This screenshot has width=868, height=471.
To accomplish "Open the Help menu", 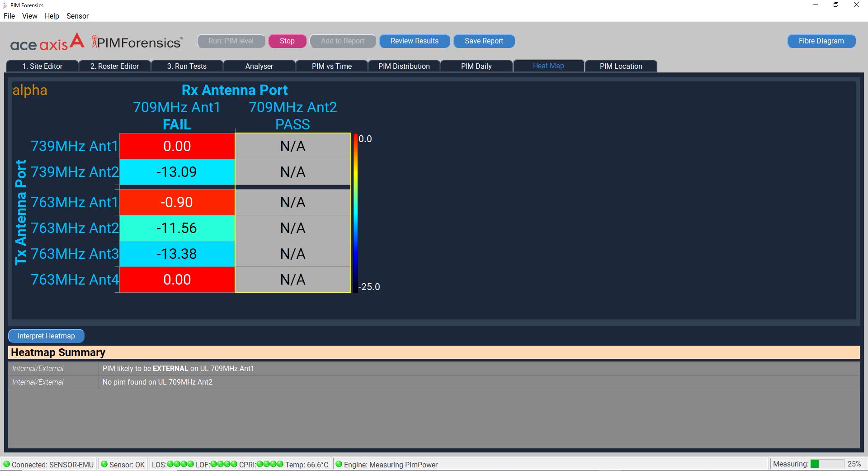I will [52, 16].
